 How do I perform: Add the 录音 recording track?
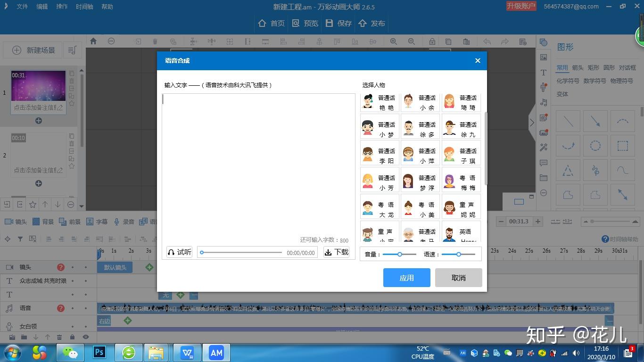[x=124, y=222]
